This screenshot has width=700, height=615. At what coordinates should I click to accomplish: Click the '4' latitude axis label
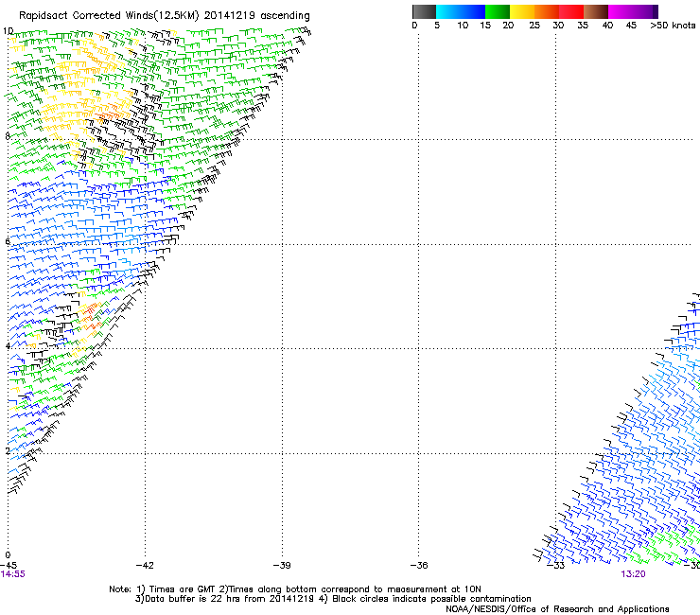point(8,346)
